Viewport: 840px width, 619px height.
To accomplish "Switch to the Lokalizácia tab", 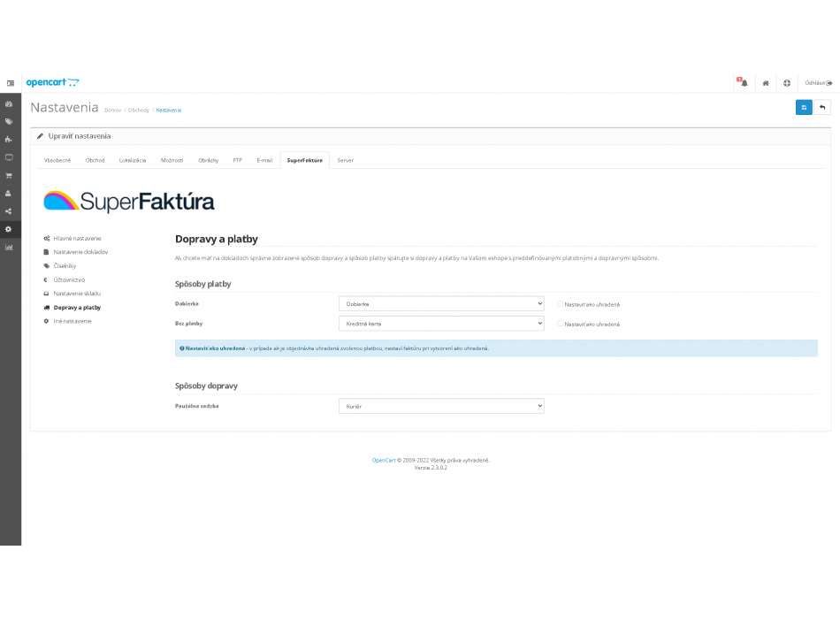I will (133, 160).
